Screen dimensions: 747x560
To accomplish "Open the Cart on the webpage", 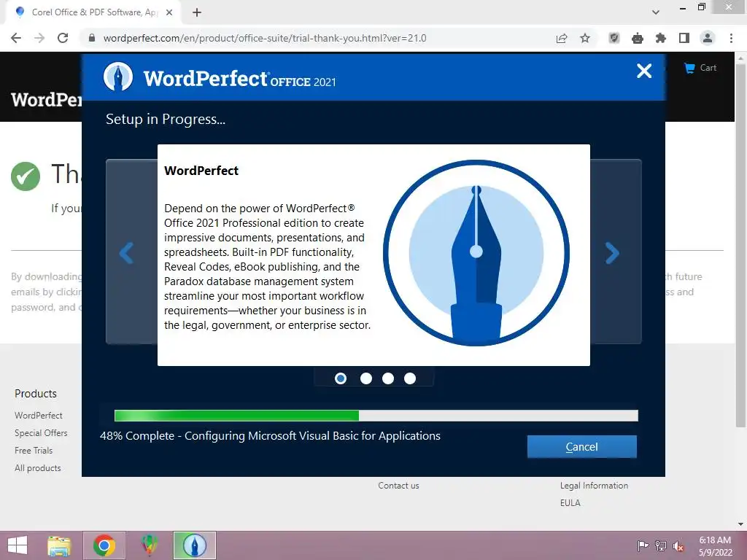I will coord(700,68).
